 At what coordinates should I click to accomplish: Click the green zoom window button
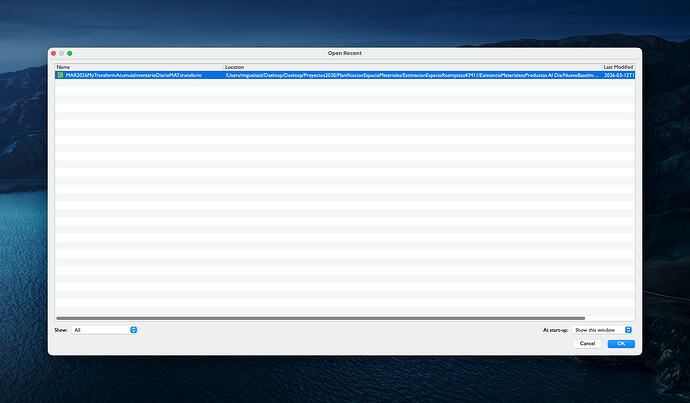pyautogui.click(x=70, y=52)
